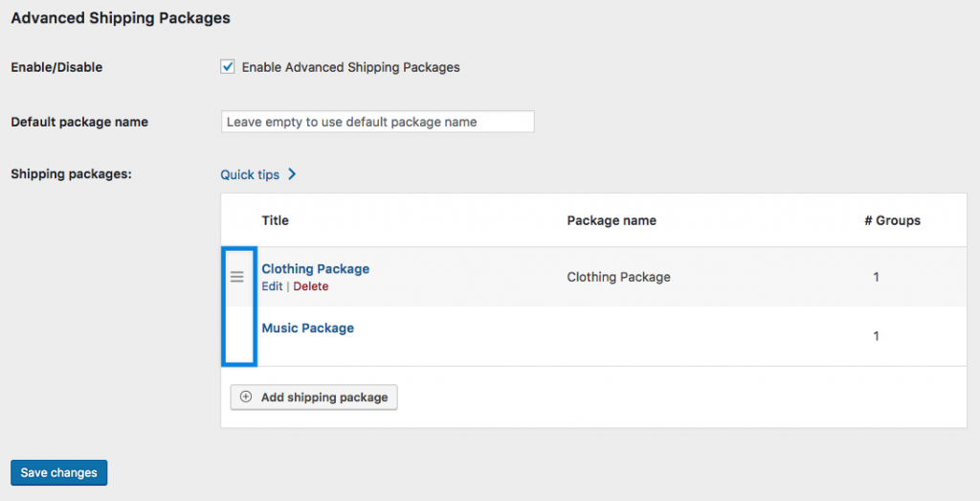
Task: Open the Clothing Package title link
Action: tap(315, 268)
